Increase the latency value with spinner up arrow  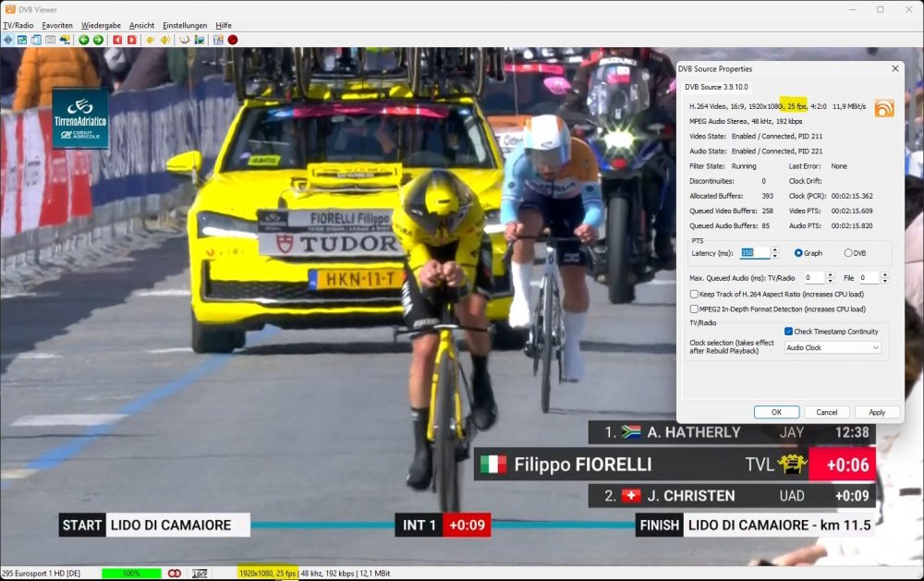tap(774, 249)
